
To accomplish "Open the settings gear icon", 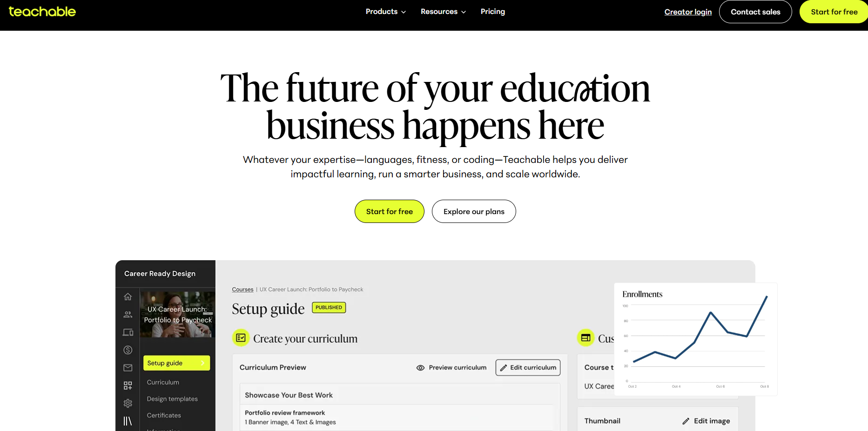I will point(128,403).
